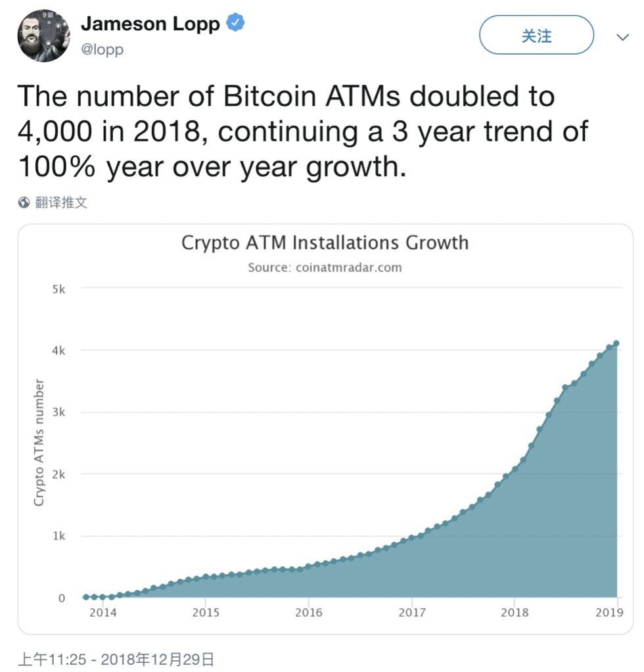The width and height of the screenshot is (644, 672).
Task: Open Jameson Lopp's profile avatar
Action: pos(43,36)
